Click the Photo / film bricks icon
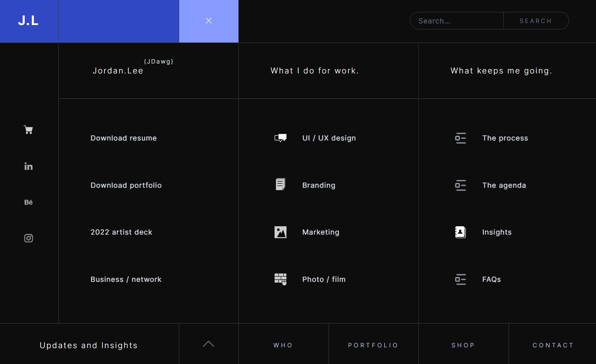 pyautogui.click(x=280, y=279)
